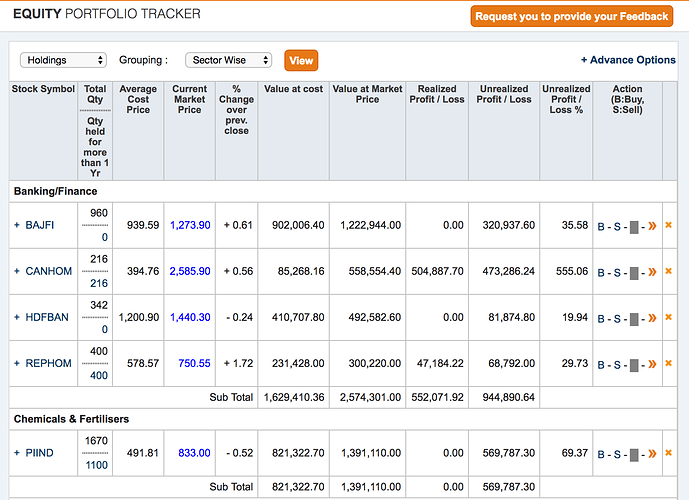This screenshot has height=500, width=689.
Task: Remove PIIND row with orange X
Action: tap(668, 453)
